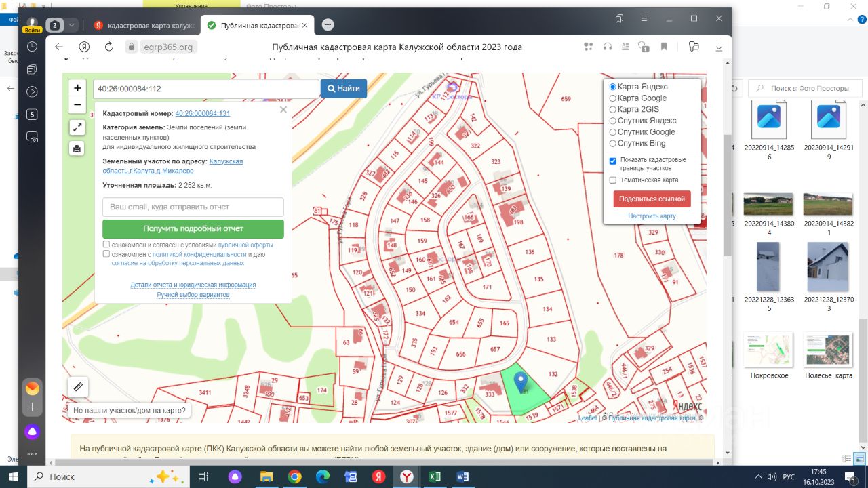Click the print map icon
The height and width of the screenshot is (488, 868).
pos(77,148)
